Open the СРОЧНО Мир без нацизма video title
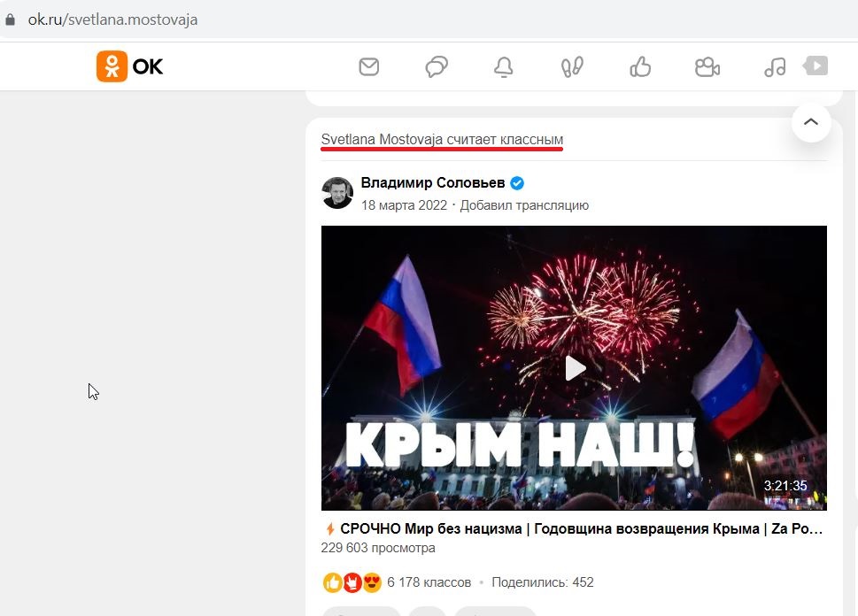The width and height of the screenshot is (858, 616). [581, 529]
